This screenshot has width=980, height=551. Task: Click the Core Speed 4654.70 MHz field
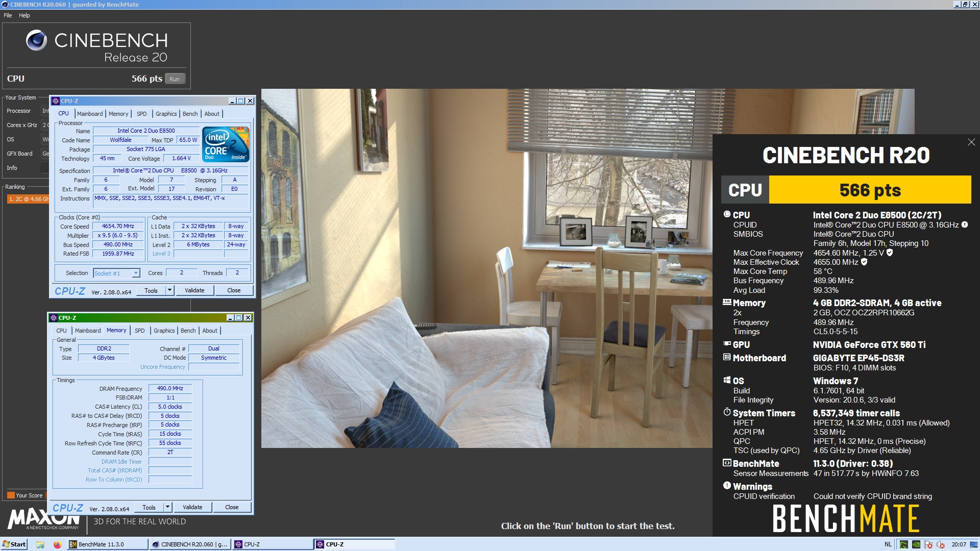[118, 226]
